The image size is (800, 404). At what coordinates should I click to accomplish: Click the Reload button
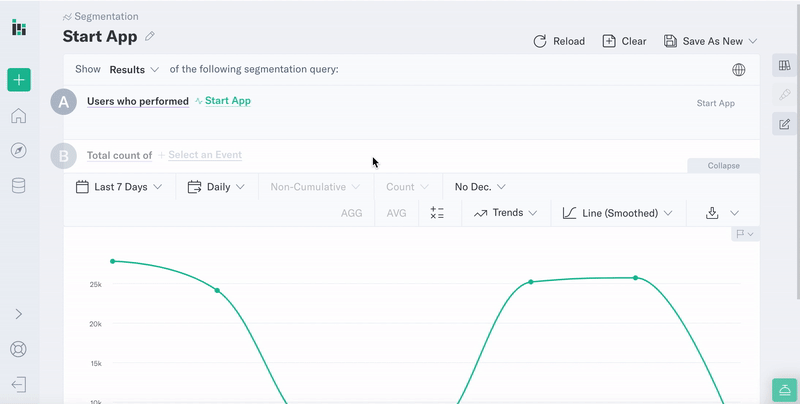(559, 41)
